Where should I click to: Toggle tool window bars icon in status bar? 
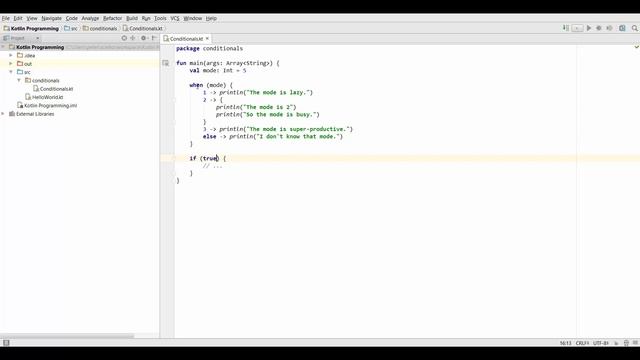tap(6, 343)
